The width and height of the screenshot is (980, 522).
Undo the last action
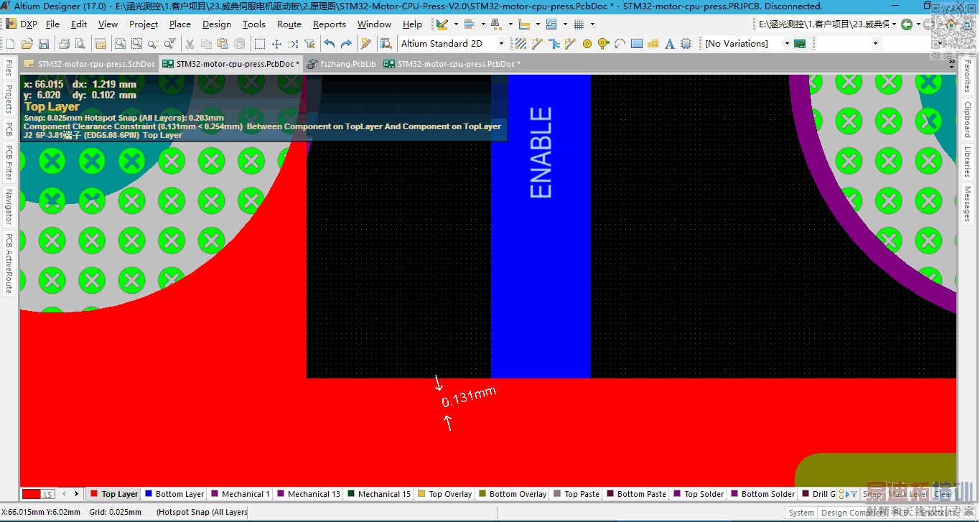coord(330,44)
